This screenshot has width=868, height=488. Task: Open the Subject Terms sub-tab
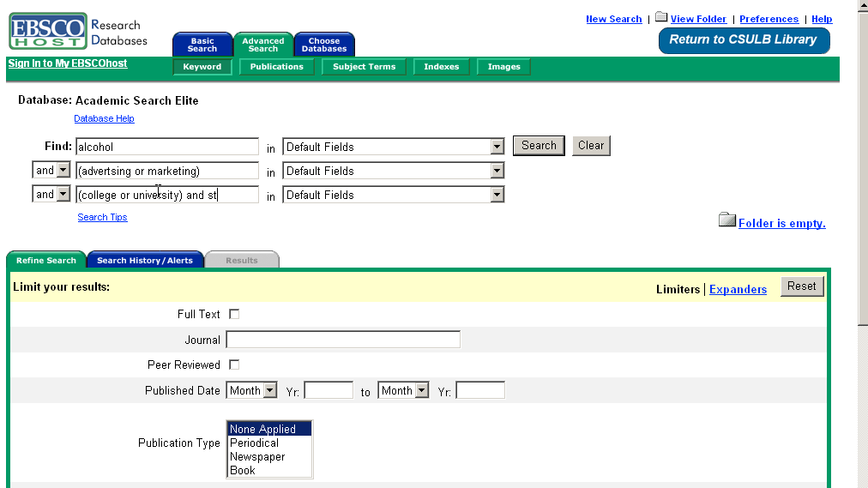coord(364,66)
